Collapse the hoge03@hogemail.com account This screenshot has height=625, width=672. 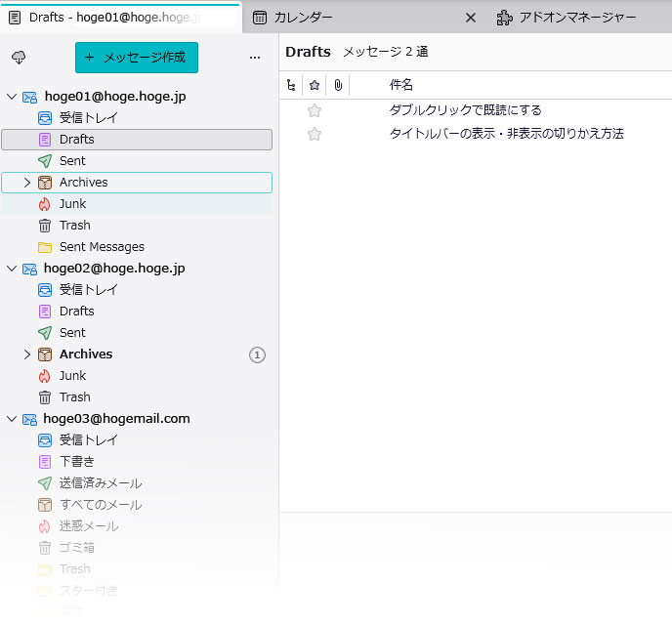(x=12, y=419)
